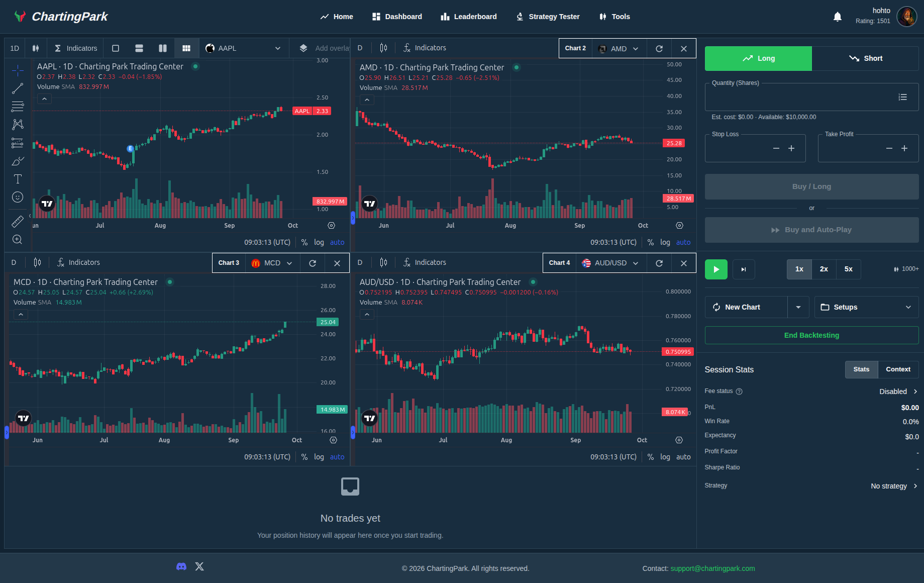
Task: Select the patterns drawing tool
Action: (18, 124)
